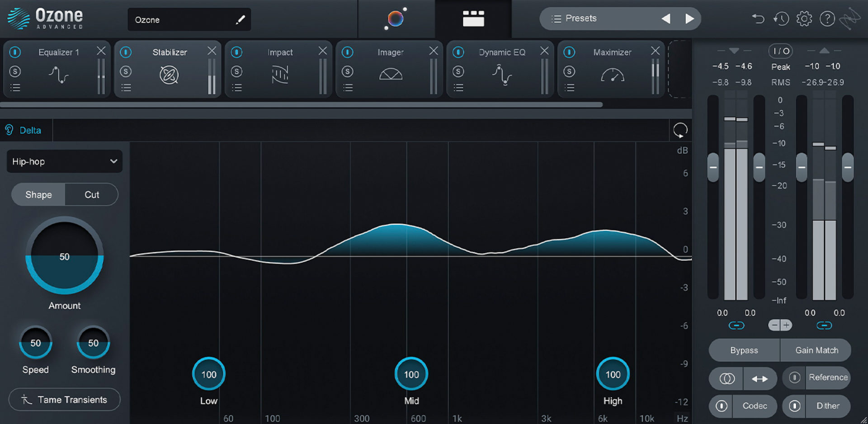Switch the Shape/Cut toggle to Cut

click(92, 194)
